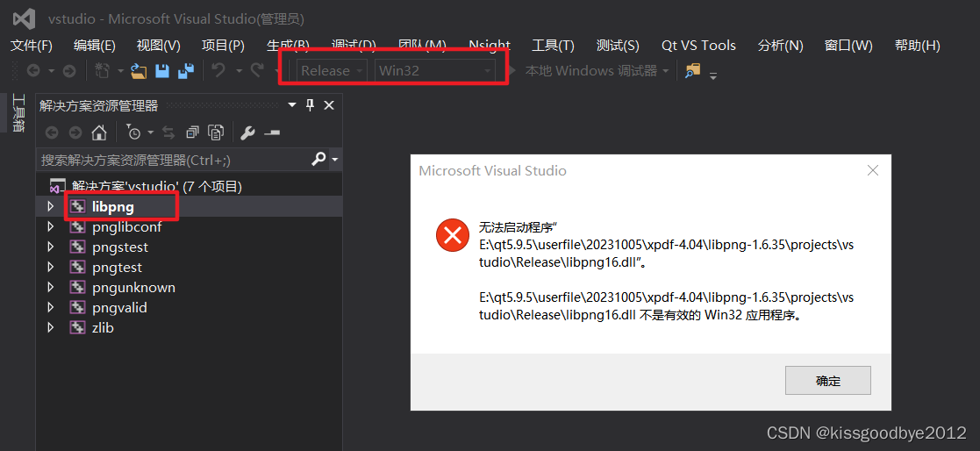The width and height of the screenshot is (980, 451).
Task: Open toolbar overflow options at toolbar end
Action: pos(712,75)
